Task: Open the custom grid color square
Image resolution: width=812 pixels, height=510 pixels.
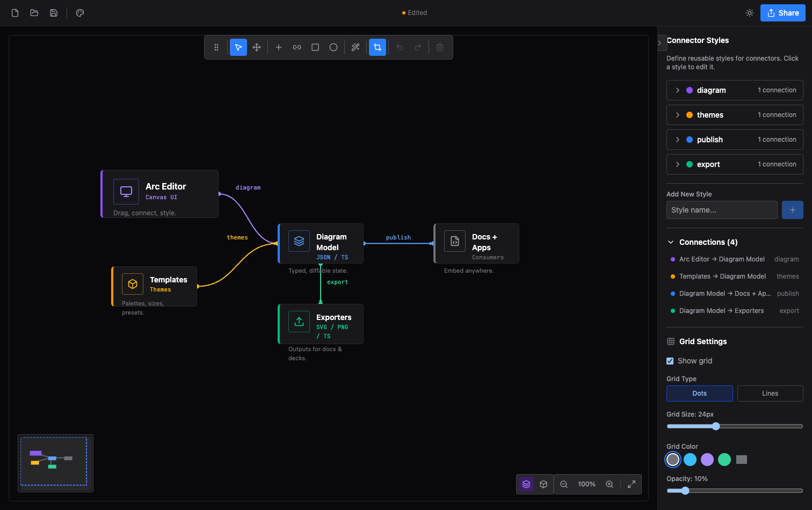Action: (742, 460)
